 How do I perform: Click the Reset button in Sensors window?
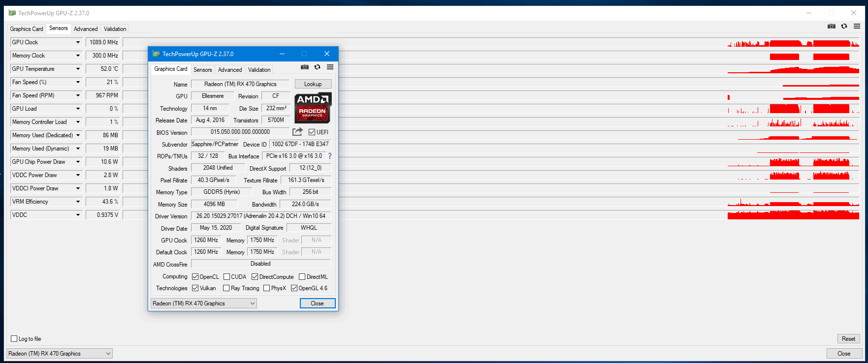click(x=848, y=339)
